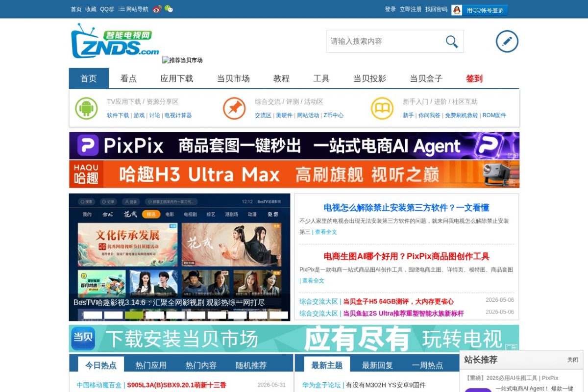Click 用QQ帐号登录 button
The width and height of the screenshot is (588, 392).
pos(480,10)
